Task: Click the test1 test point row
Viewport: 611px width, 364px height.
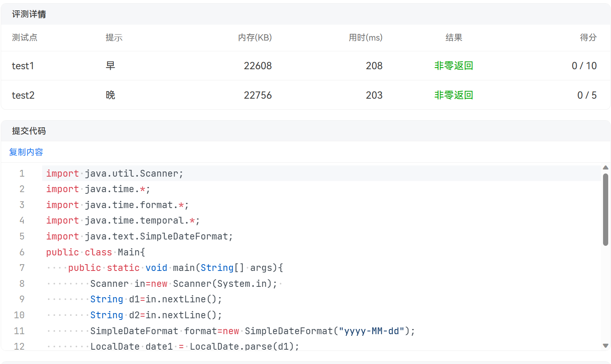Action: [23, 66]
